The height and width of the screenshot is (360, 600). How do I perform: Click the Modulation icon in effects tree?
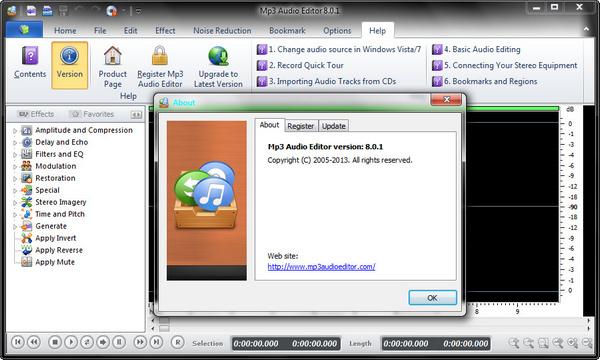click(x=26, y=166)
